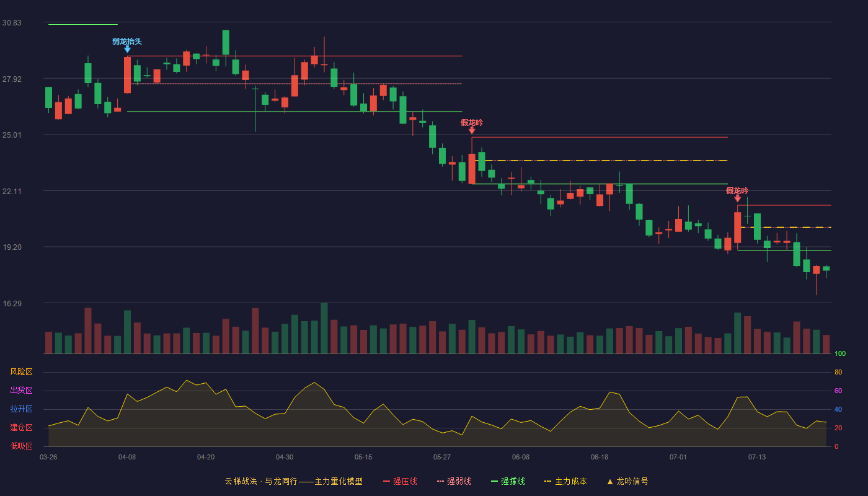Select the blue 40 indicator scale value
868x496 pixels.
pyautogui.click(x=838, y=409)
